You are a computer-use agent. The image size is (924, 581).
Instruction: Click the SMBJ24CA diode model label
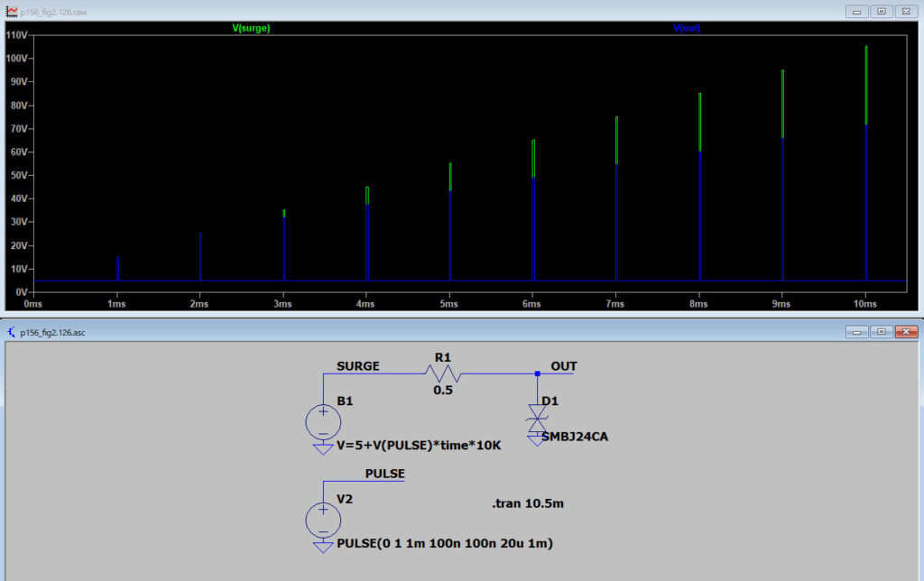coord(577,437)
